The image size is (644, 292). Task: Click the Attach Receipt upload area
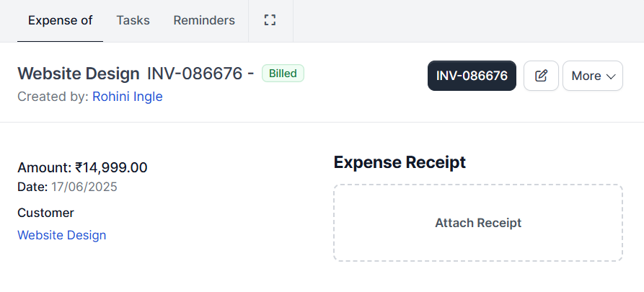pos(477,223)
